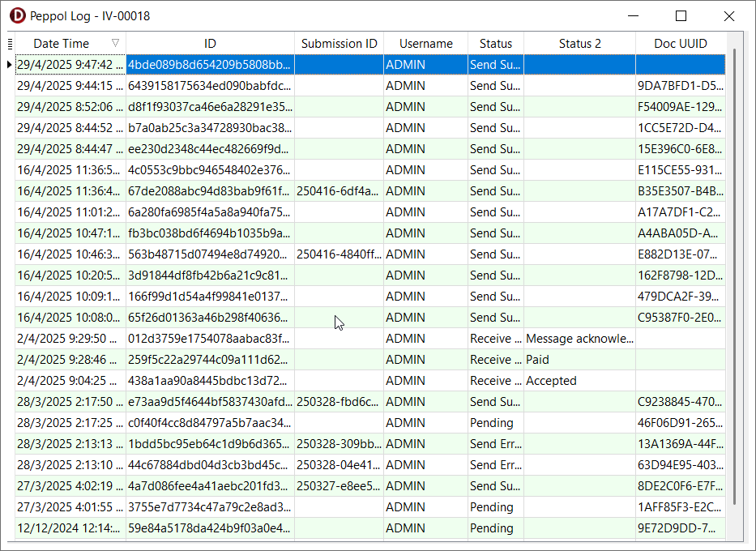Sort by the ID column header
Image resolution: width=756 pixels, height=551 pixels.
(210, 44)
